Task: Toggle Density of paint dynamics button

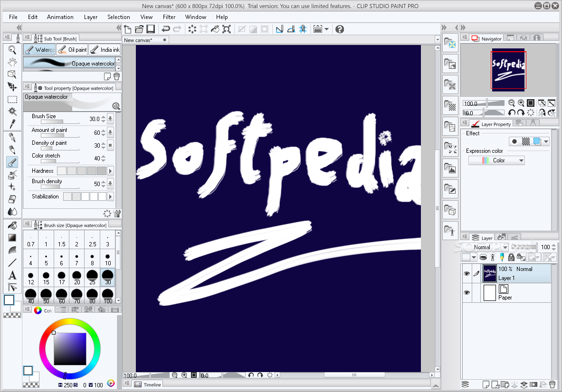Action: (110, 145)
